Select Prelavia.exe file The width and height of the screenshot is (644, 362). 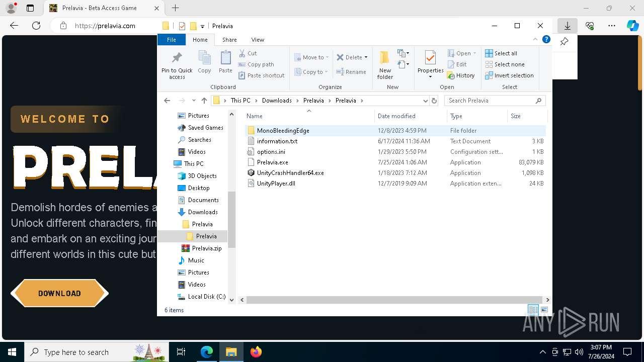pyautogui.click(x=273, y=162)
